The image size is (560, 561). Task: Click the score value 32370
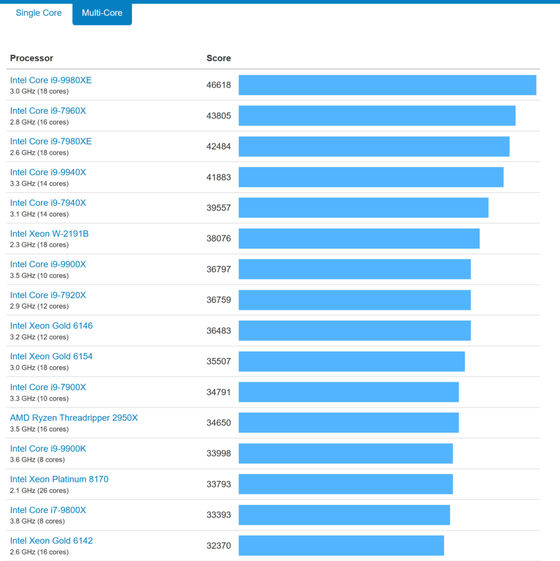point(219,546)
